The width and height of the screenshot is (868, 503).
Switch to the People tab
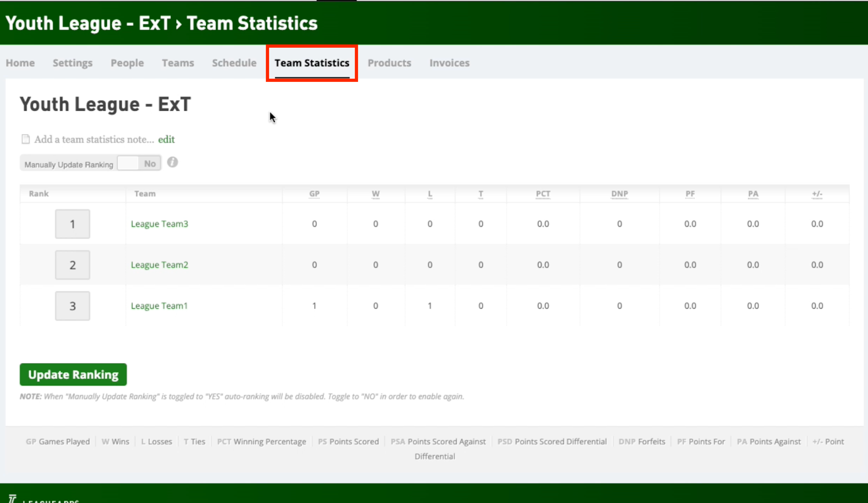point(127,63)
